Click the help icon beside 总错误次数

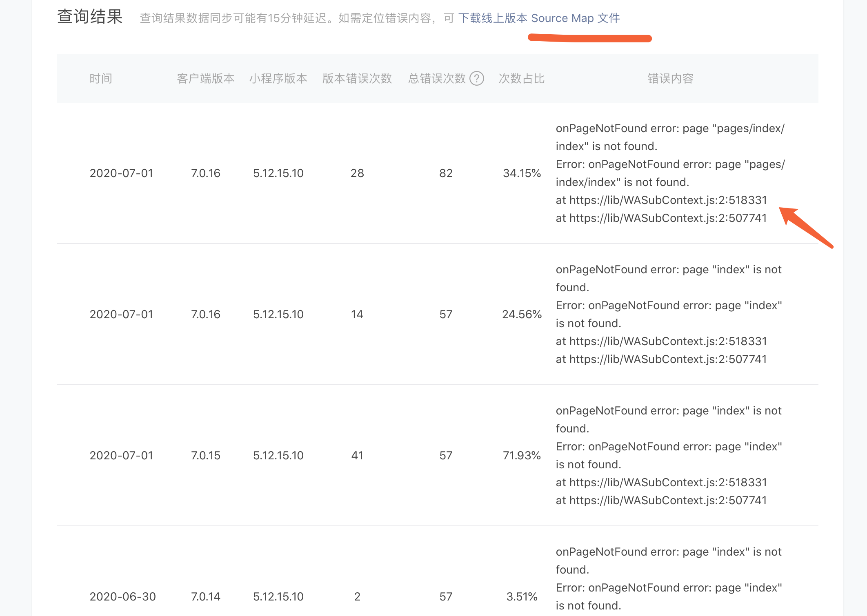pos(476,78)
